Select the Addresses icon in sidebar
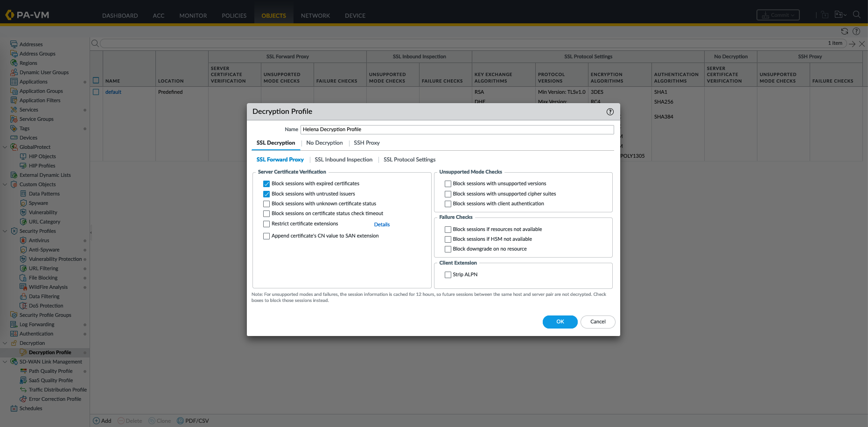Image resolution: width=868 pixels, height=427 pixels. coord(14,44)
